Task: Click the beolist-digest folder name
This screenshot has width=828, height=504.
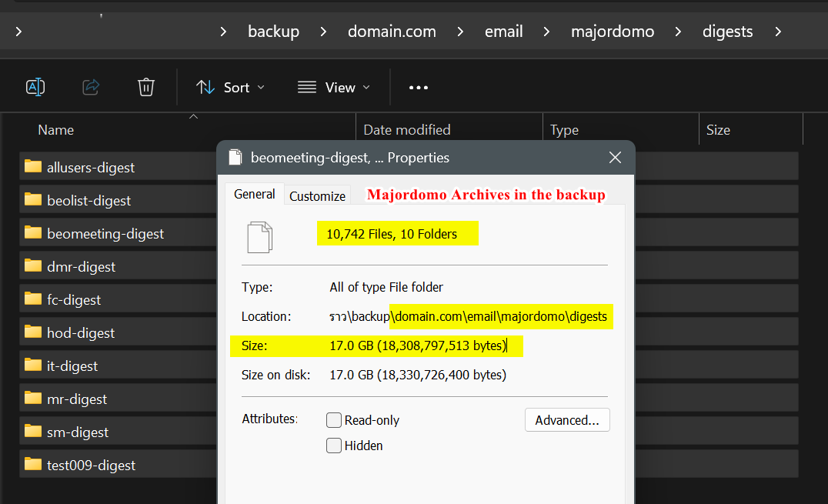Action: 88,201
